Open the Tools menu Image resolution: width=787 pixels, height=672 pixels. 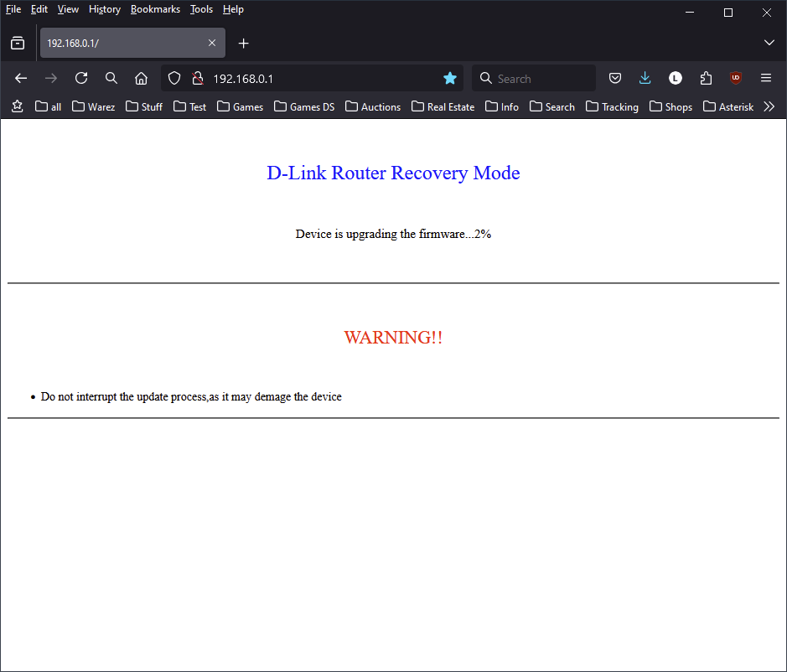pos(201,9)
